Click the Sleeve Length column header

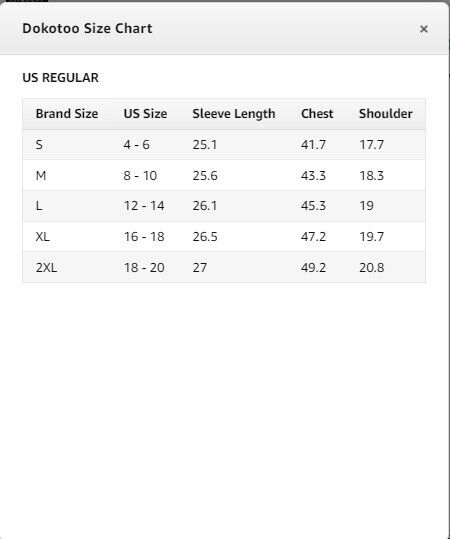(234, 114)
